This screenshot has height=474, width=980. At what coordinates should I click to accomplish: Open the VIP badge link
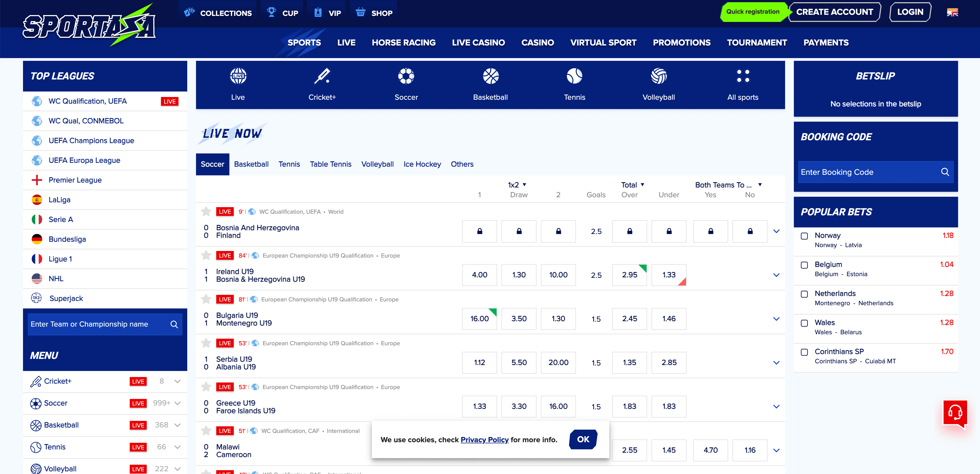click(327, 13)
